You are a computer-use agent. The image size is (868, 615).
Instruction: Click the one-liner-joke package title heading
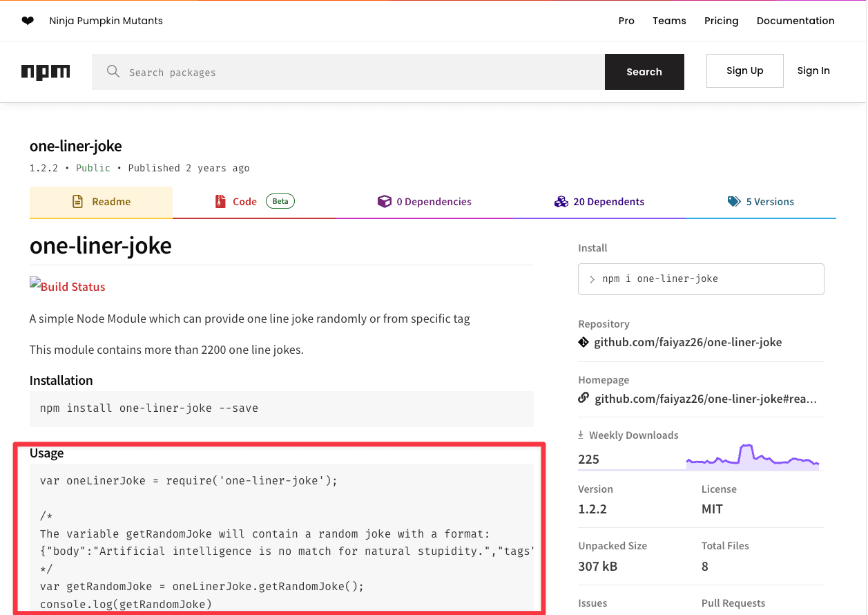pos(76,146)
